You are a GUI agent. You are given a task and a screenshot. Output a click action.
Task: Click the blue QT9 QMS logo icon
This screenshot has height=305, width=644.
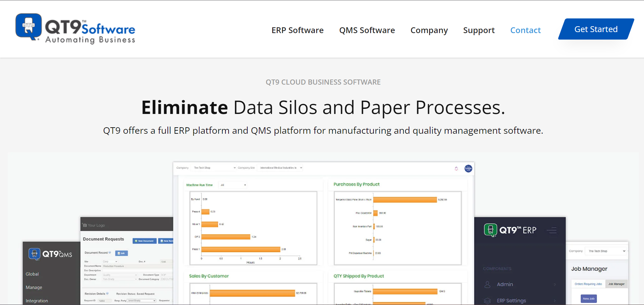[34, 254]
